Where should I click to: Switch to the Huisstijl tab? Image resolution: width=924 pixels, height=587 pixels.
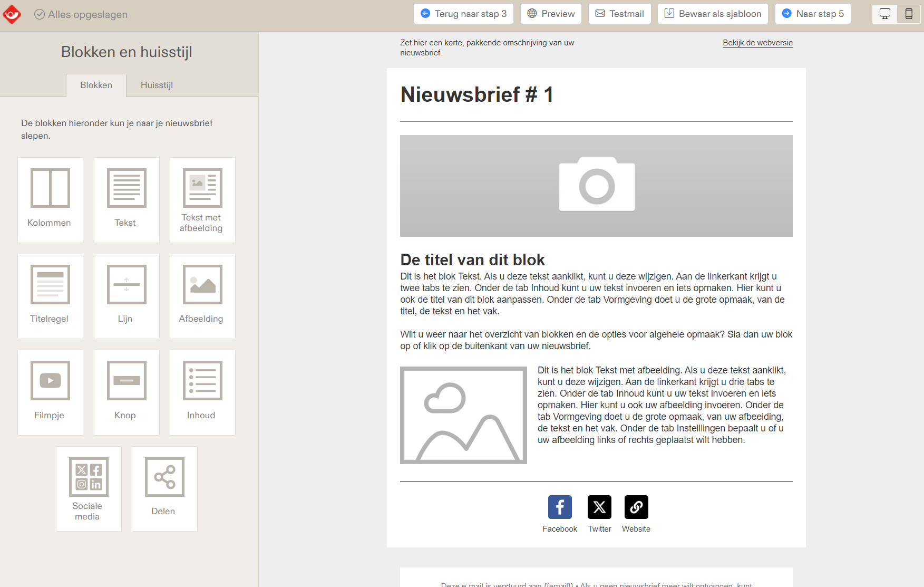coord(157,85)
